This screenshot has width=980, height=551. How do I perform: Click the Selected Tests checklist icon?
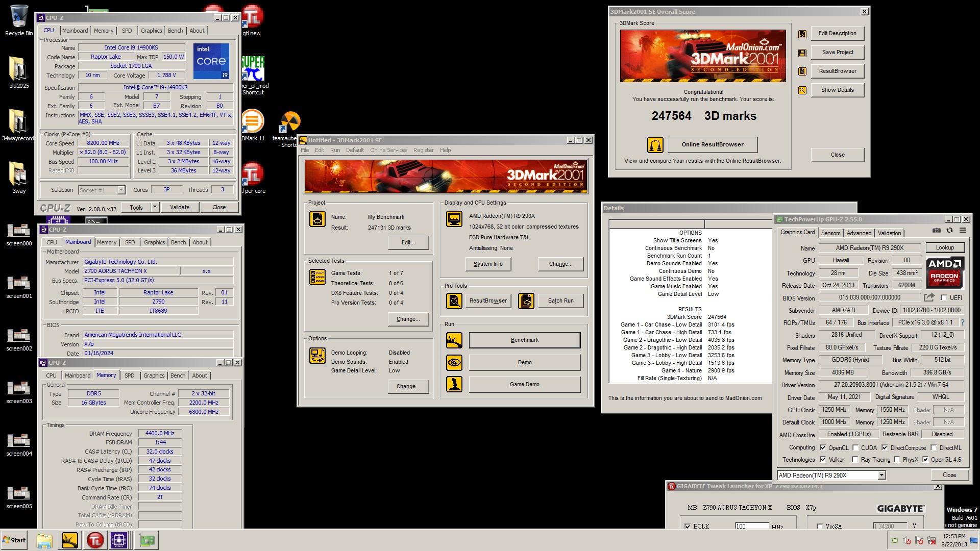(317, 277)
